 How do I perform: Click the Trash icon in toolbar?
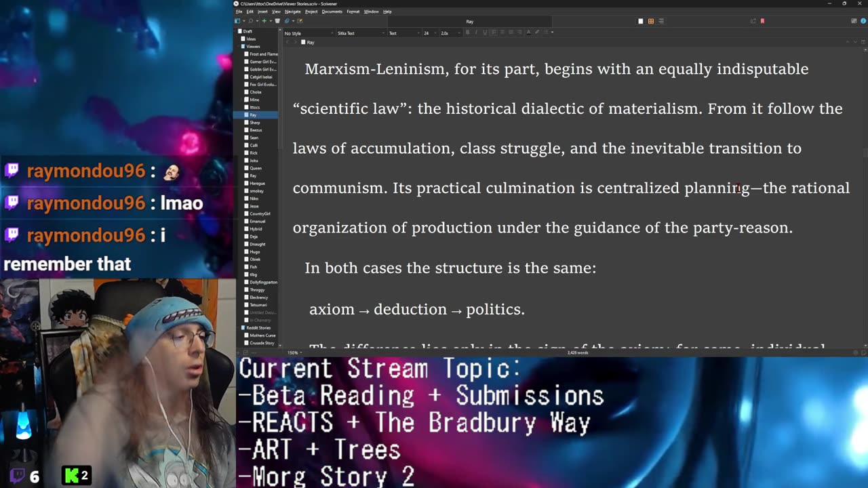(277, 21)
